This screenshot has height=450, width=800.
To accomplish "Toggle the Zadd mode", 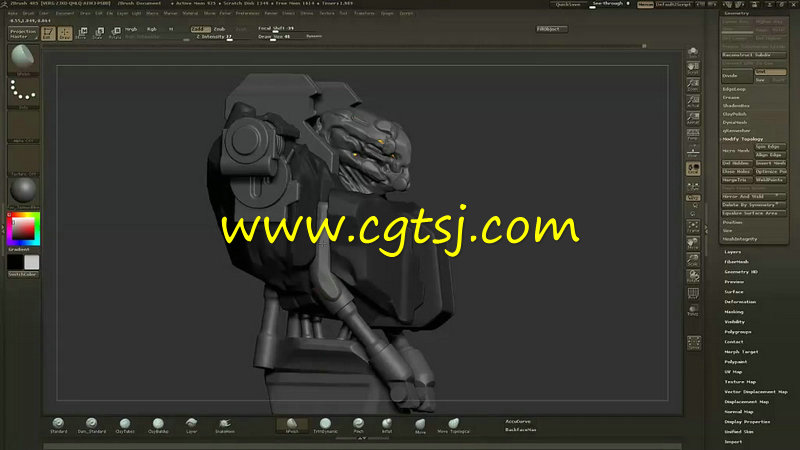I will [x=201, y=30].
